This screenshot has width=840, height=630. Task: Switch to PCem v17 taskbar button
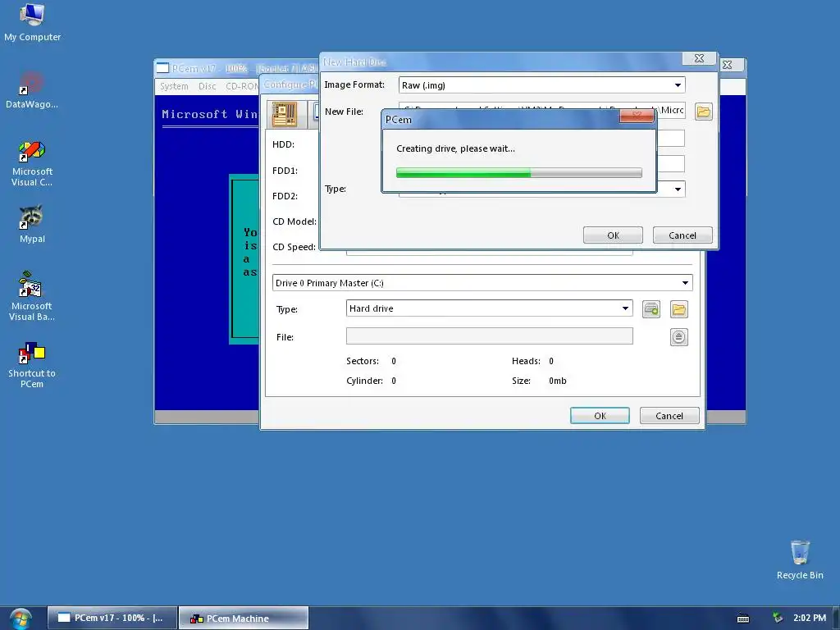tap(112, 618)
